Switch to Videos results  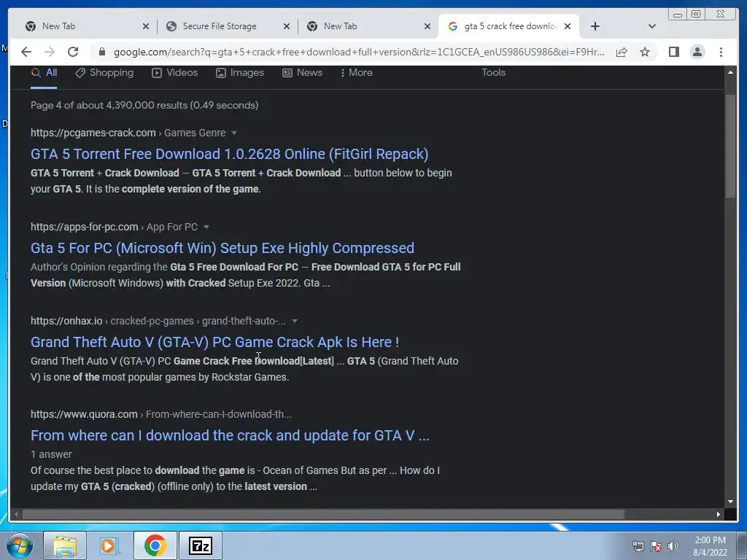point(174,73)
